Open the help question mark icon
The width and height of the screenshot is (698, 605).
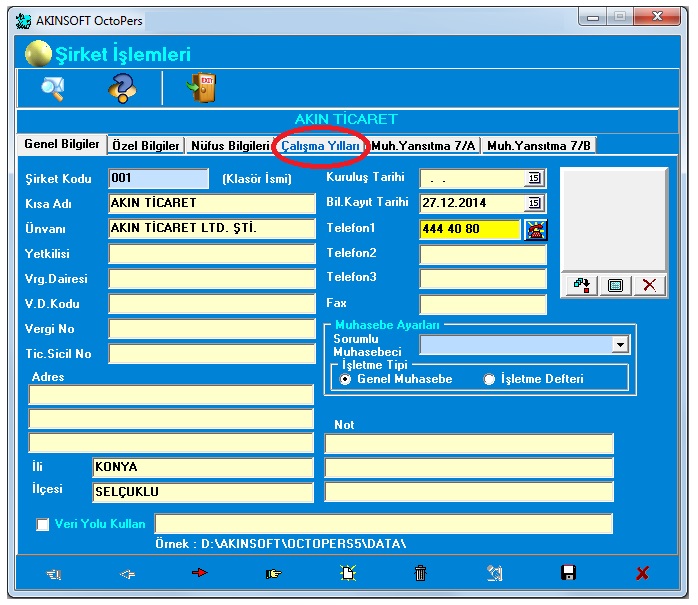point(122,88)
